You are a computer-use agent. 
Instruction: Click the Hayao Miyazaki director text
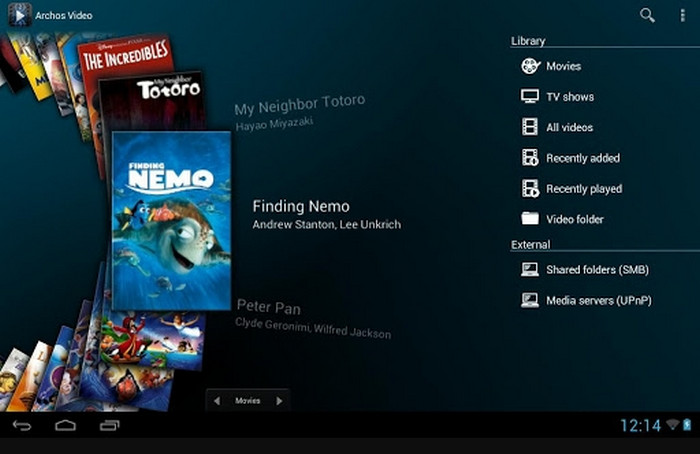coord(274,124)
